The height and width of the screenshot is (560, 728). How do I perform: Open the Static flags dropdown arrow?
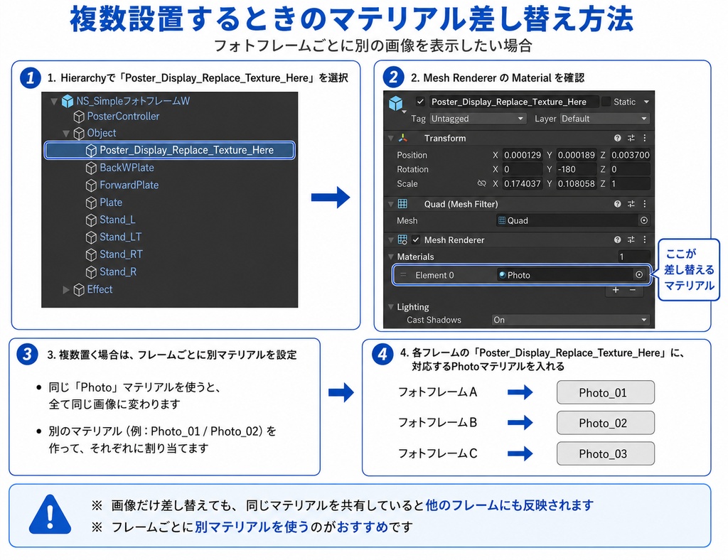point(646,102)
